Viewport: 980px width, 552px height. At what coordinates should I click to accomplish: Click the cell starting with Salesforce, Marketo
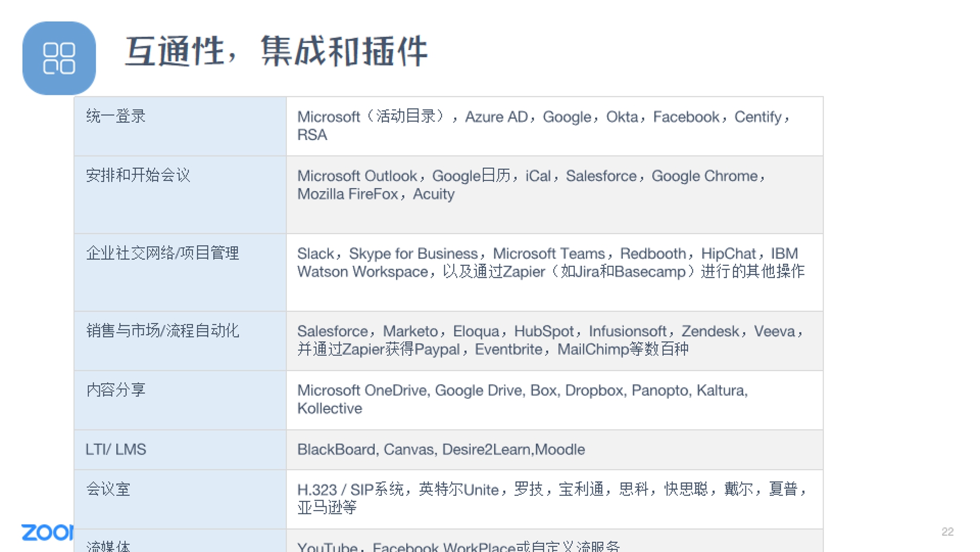555,341
